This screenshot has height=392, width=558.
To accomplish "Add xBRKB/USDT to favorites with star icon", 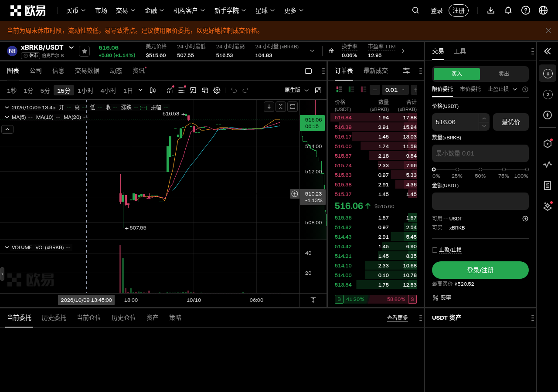I will (x=85, y=51).
